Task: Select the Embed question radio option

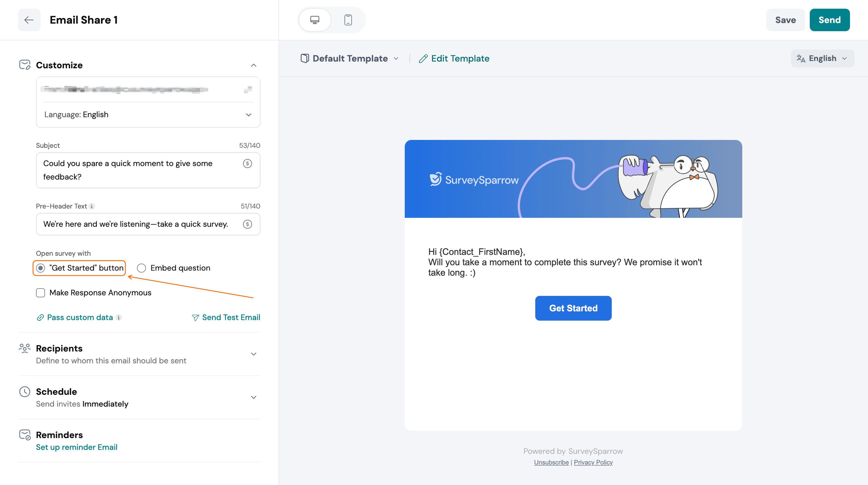Action: [141, 268]
